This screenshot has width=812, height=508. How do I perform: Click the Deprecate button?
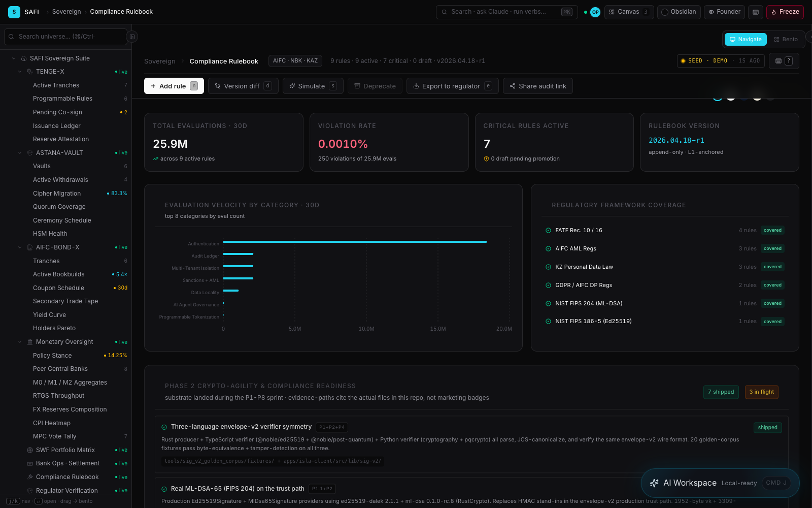click(x=375, y=86)
